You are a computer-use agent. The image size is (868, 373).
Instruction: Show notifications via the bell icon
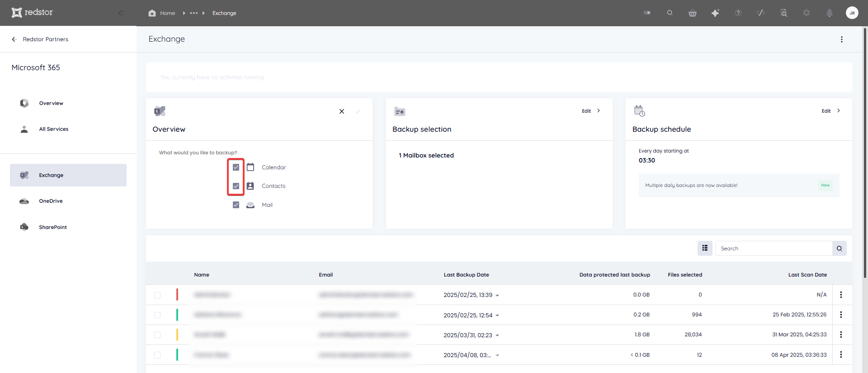tap(829, 13)
